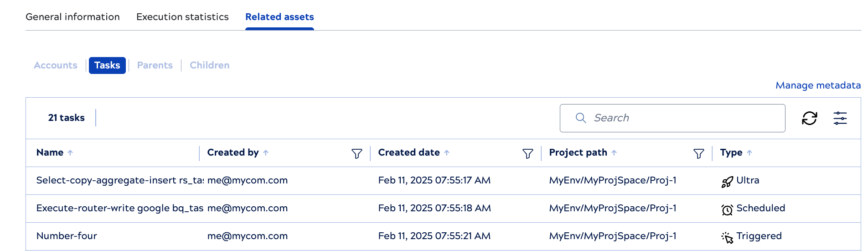Screen dimensions: 868x251
Task: Click the Created date column header
Action: coord(409,152)
